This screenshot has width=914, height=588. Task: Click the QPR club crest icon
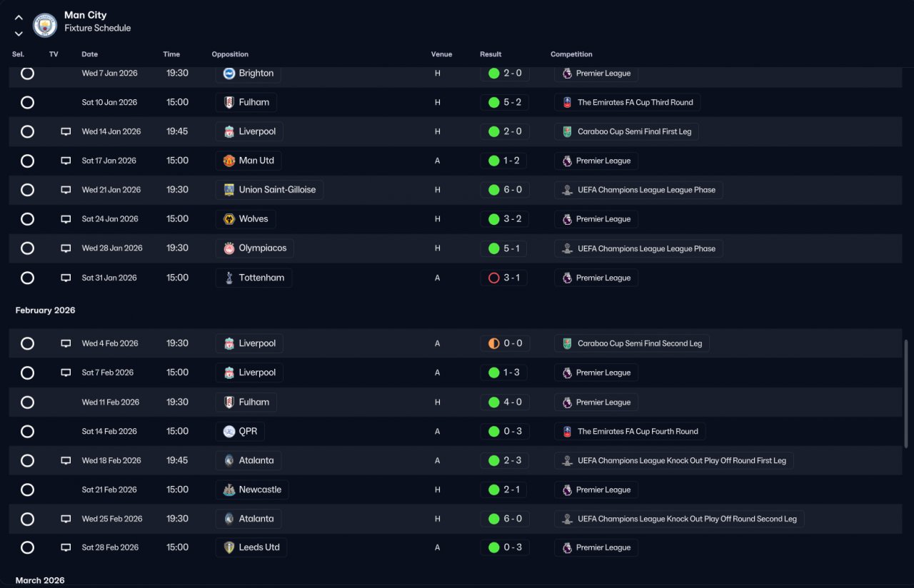pos(228,431)
